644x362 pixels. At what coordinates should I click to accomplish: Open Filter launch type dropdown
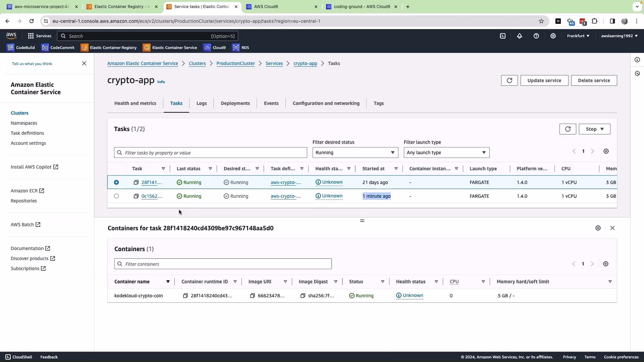[446, 153]
